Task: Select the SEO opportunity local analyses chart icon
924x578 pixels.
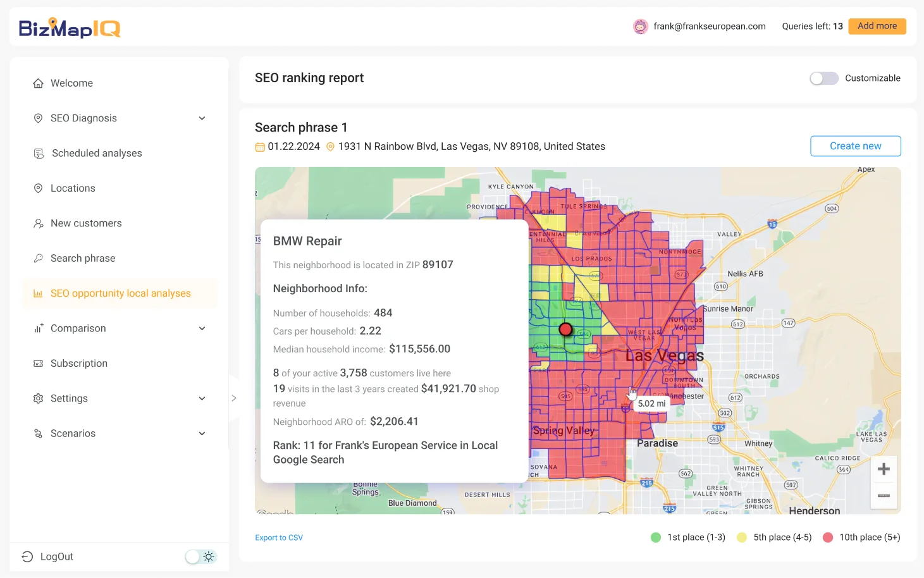Action: click(39, 293)
